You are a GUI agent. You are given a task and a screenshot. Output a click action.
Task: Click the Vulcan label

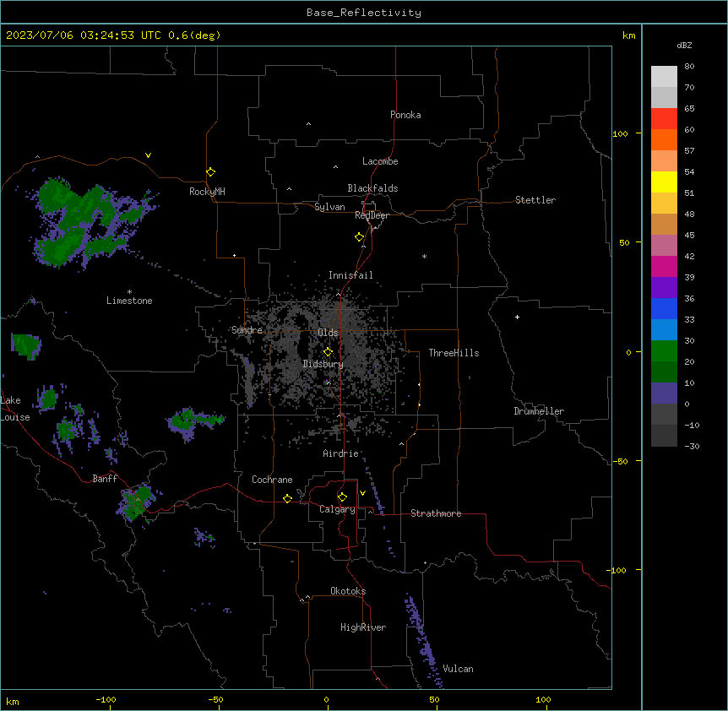point(459,669)
